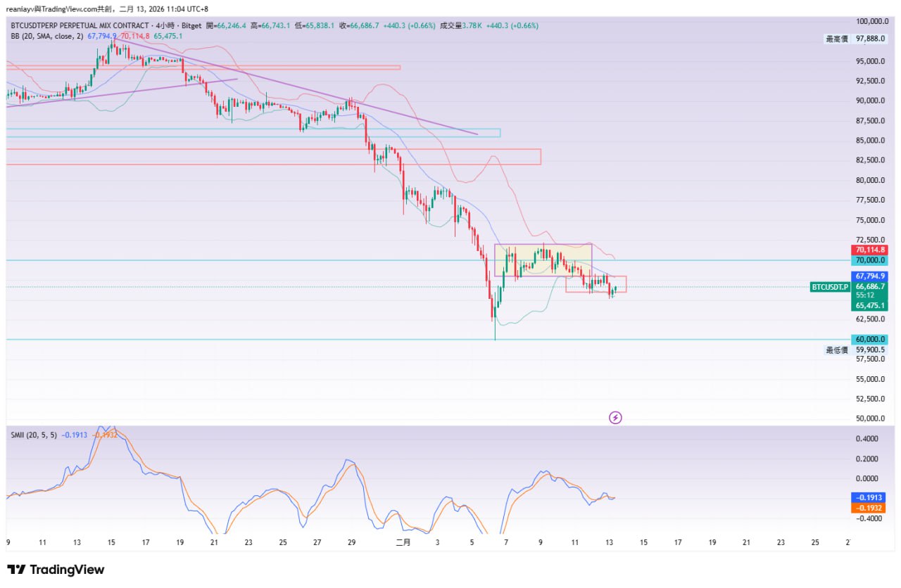
Task: Click the BTCUSDTPERP PERPETUAL MIX CONTRACT title
Action: (x=80, y=25)
